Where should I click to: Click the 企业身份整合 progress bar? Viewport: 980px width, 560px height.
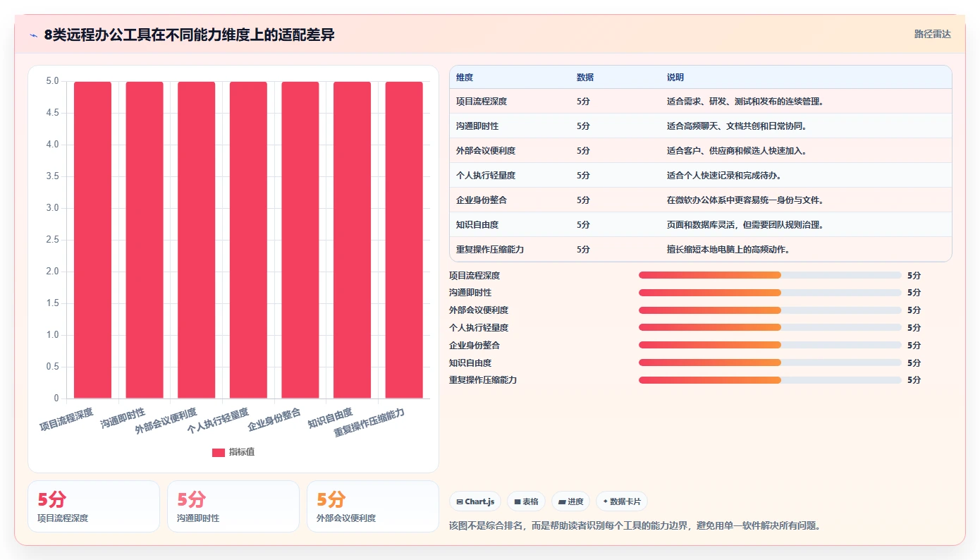(770, 345)
